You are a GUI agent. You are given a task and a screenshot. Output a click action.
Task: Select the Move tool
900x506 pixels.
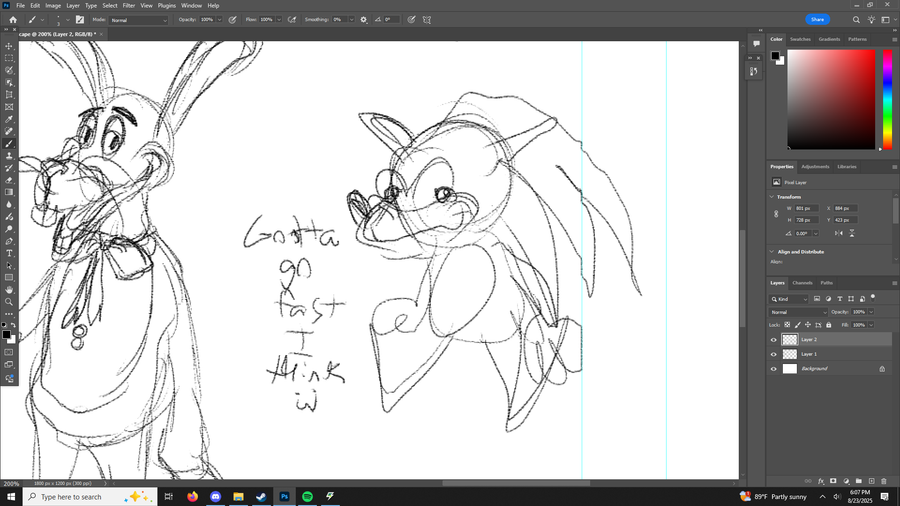(x=9, y=46)
